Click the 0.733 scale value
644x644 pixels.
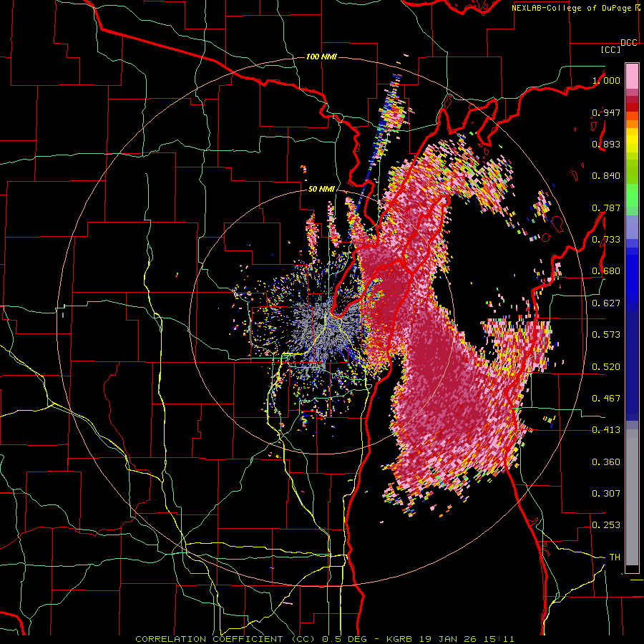pos(606,240)
